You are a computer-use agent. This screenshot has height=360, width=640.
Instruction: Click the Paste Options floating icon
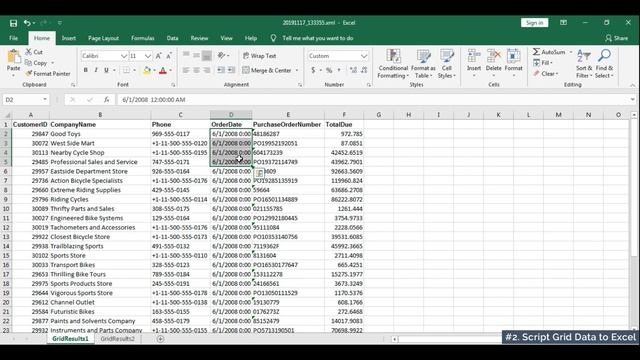point(259,173)
